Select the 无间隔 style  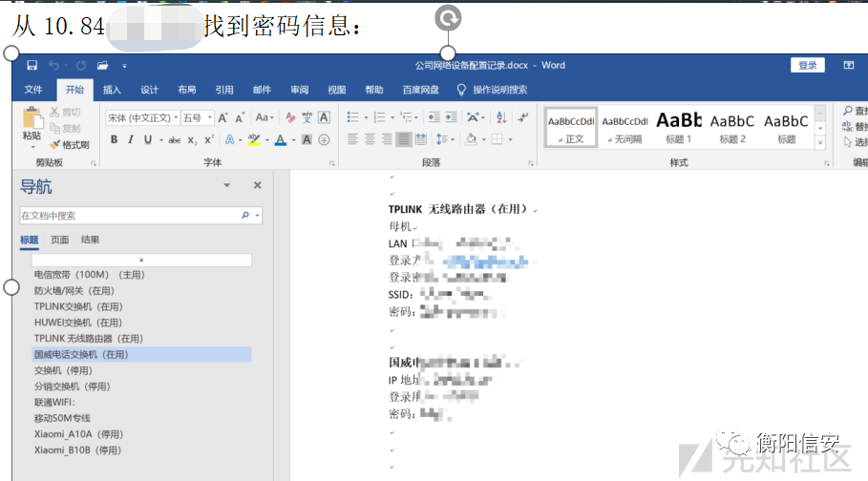click(x=625, y=127)
